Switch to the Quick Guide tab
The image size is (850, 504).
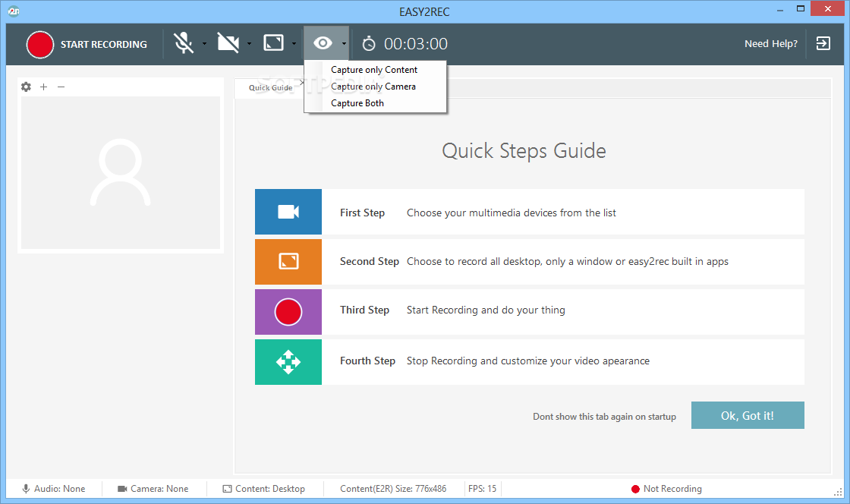click(270, 88)
